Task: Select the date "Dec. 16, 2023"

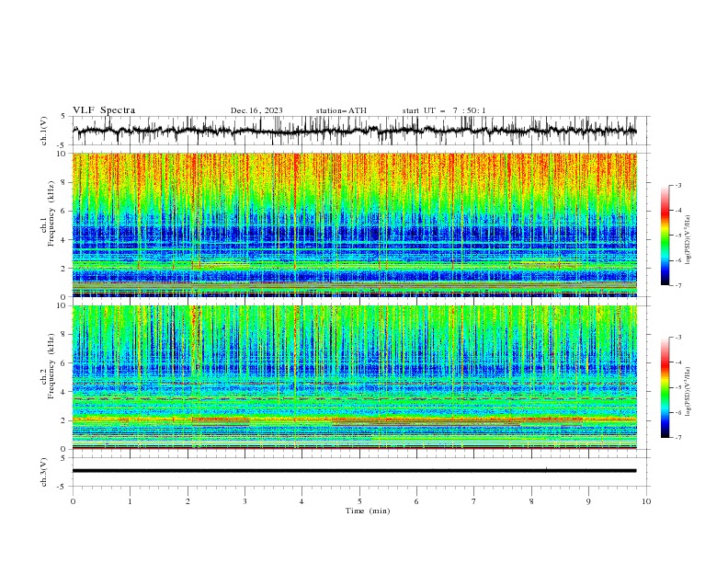Action: [x=256, y=110]
